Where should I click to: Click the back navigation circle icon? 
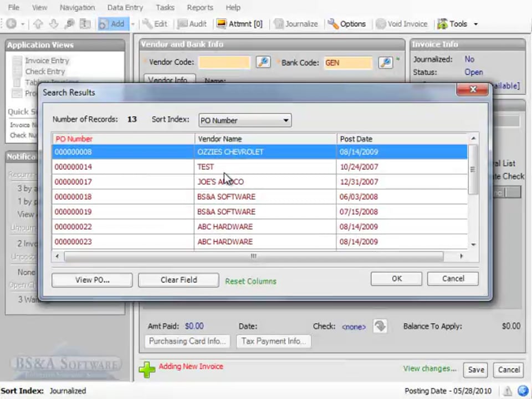pyautogui.click(x=11, y=24)
